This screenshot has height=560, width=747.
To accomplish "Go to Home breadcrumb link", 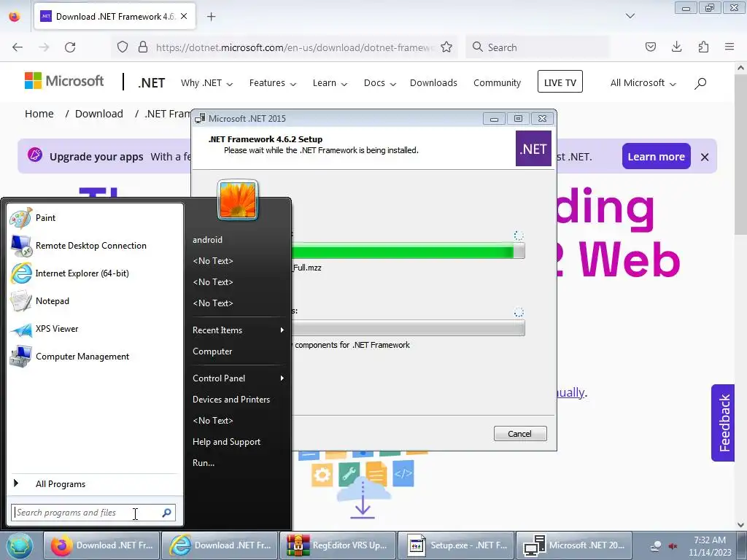I will tap(39, 114).
